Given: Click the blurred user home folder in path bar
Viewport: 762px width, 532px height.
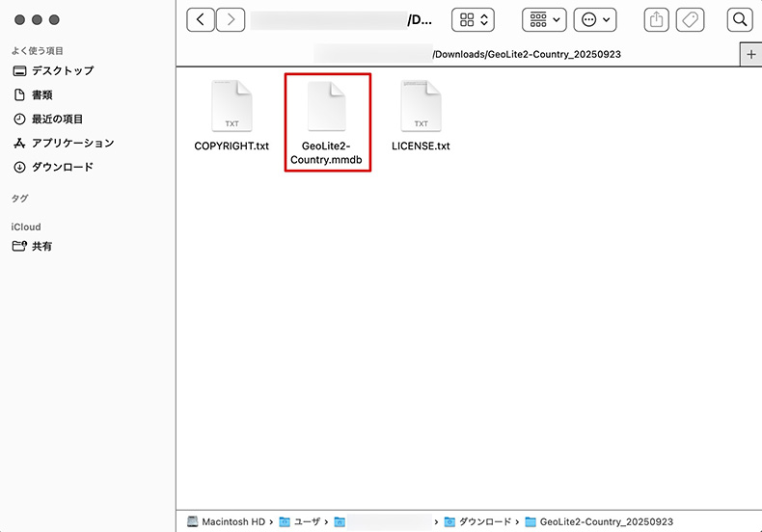Looking at the screenshot, I should click(x=383, y=521).
